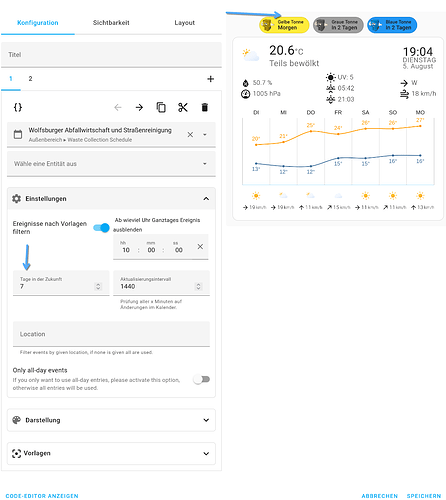446x500 pixels.
Task: Click the '20.6°C' temperature reading
Action: click(286, 51)
